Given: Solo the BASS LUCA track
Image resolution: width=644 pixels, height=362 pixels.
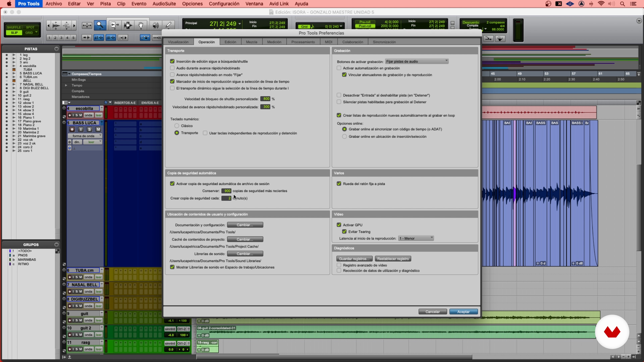Looking at the screenshot, I should 90,129.
